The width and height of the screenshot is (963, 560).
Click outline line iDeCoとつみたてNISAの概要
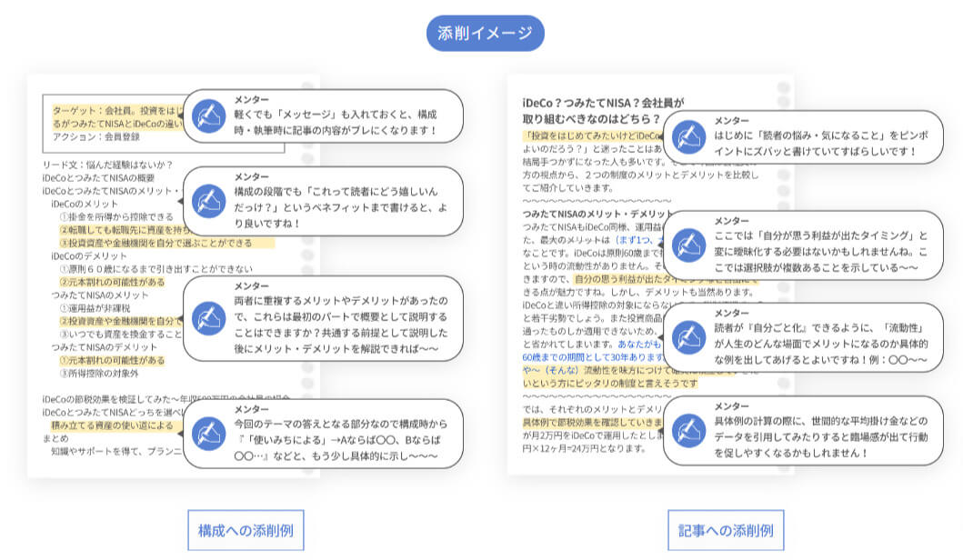98,177
